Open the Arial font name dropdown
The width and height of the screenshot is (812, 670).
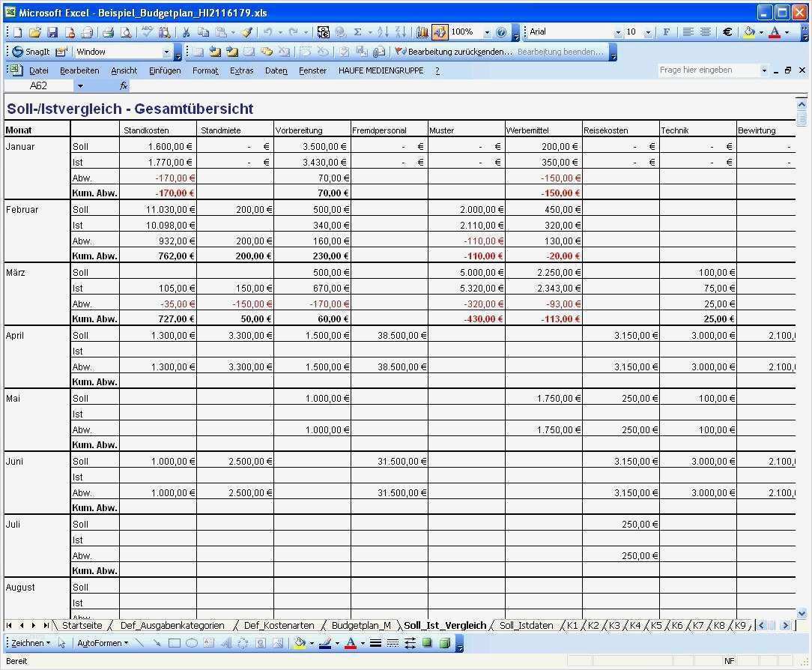(x=618, y=32)
